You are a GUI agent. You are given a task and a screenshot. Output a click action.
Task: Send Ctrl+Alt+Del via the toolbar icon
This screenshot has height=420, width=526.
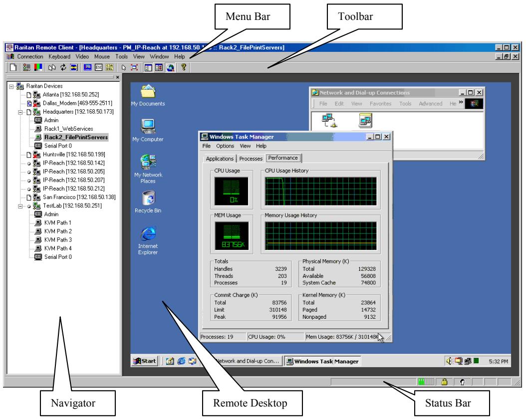pyautogui.click(x=110, y=67)
